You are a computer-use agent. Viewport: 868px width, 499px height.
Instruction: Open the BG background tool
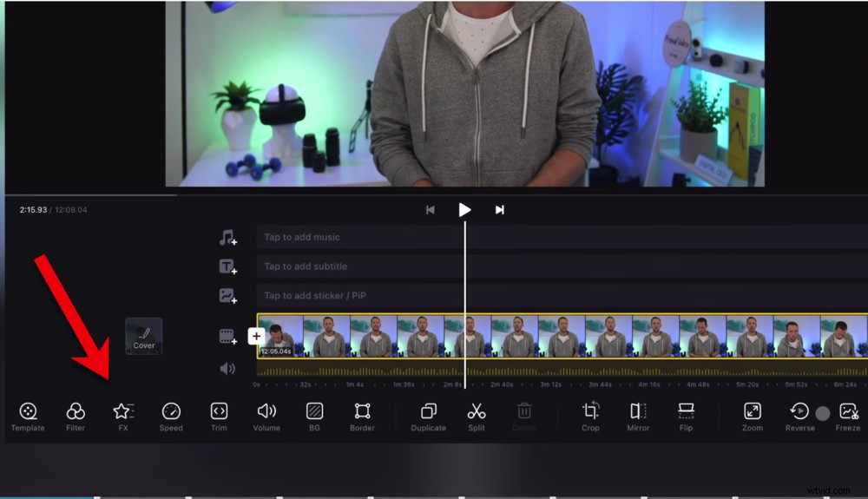pyautogui.click(x=314, y=417)
